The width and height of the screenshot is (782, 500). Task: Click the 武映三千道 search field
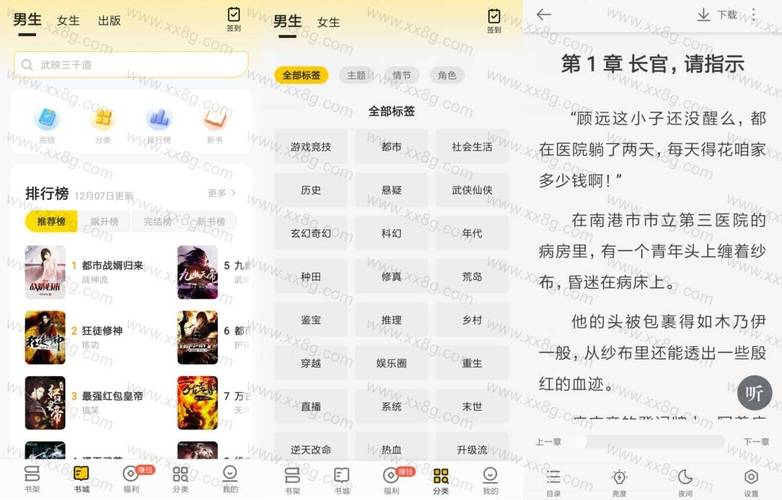coord(130,64)
